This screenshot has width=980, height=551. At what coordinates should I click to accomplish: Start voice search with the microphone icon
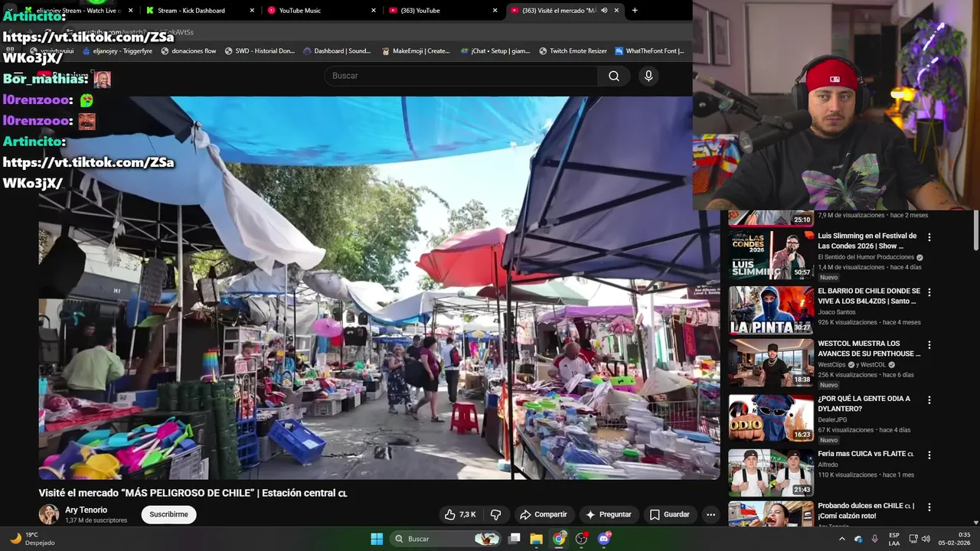pyautogui.click(x=648, y=76)
